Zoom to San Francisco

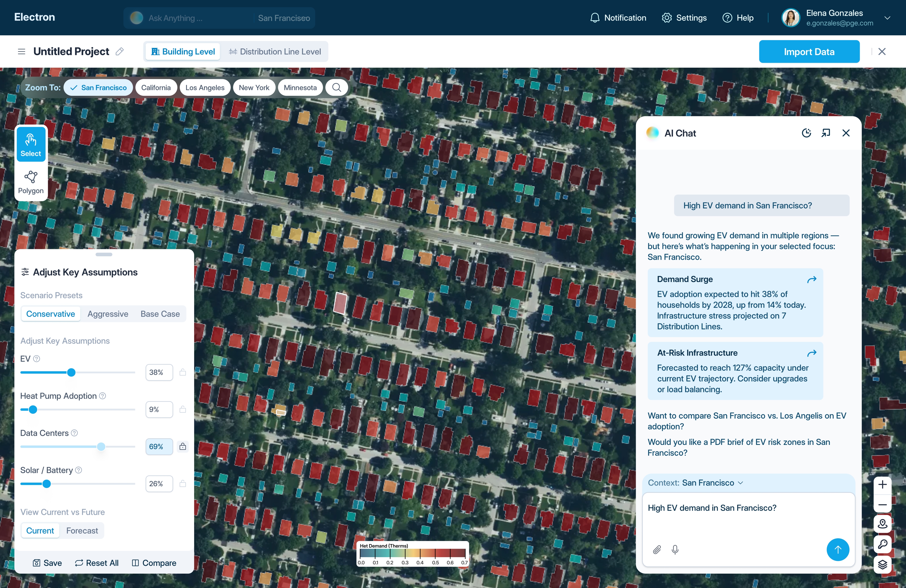[x=98, y=87]
